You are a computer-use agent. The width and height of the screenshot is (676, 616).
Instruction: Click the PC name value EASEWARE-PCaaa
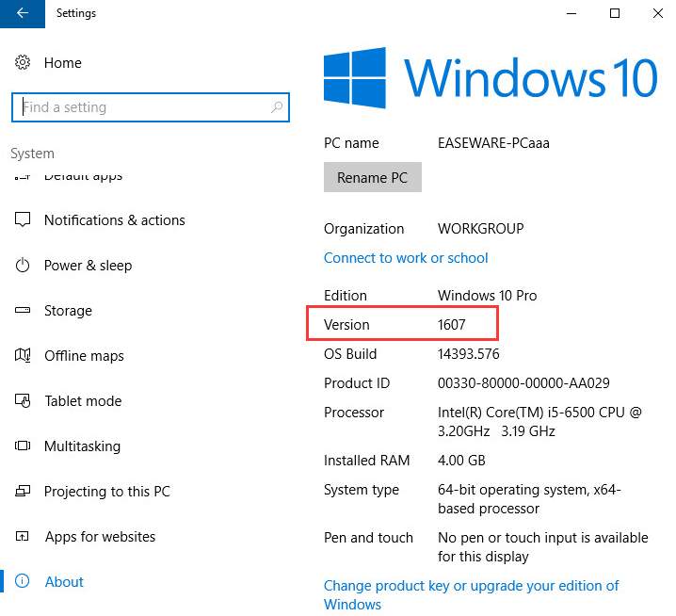pos(493,143)
